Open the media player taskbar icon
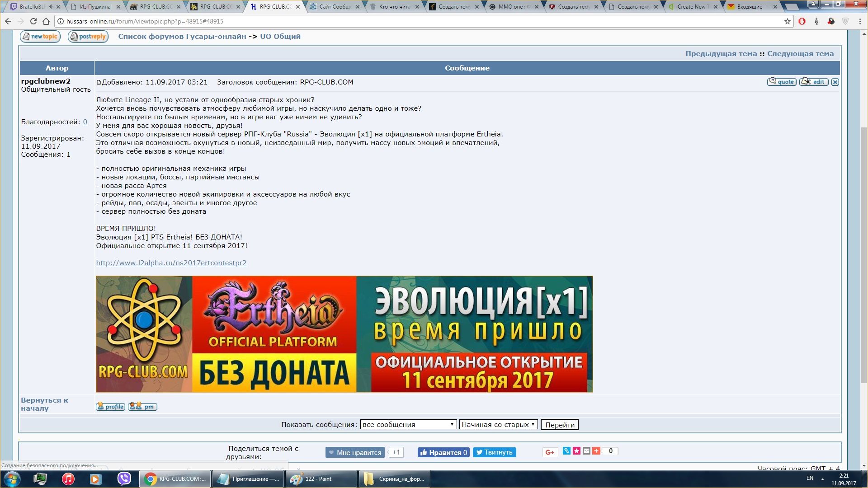868x488 pixels. (x=95, y=479)
